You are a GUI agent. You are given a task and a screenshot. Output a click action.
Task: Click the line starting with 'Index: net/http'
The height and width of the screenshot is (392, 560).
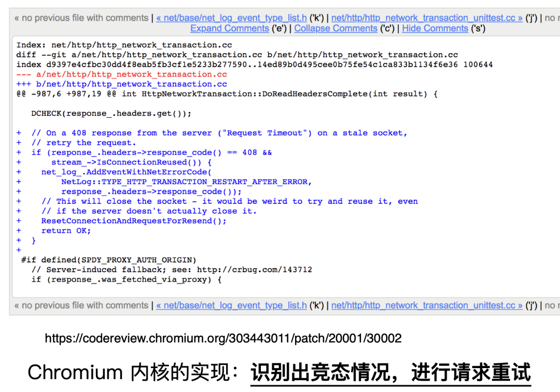point(124,45)
